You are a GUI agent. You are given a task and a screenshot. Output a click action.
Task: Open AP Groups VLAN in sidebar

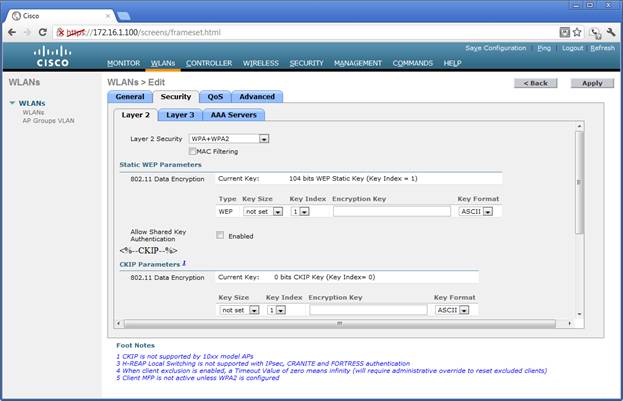click(48, 120)
